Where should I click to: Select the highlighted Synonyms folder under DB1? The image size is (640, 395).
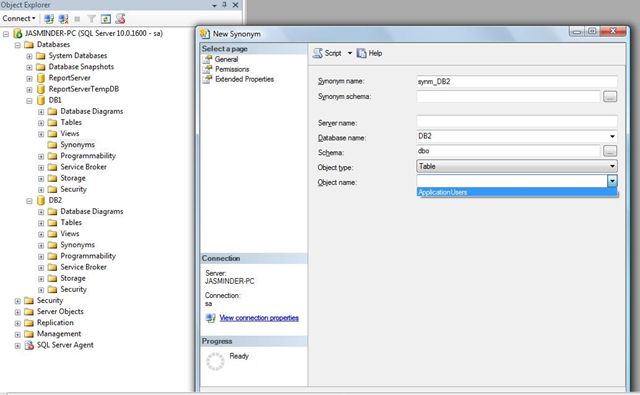77,144
